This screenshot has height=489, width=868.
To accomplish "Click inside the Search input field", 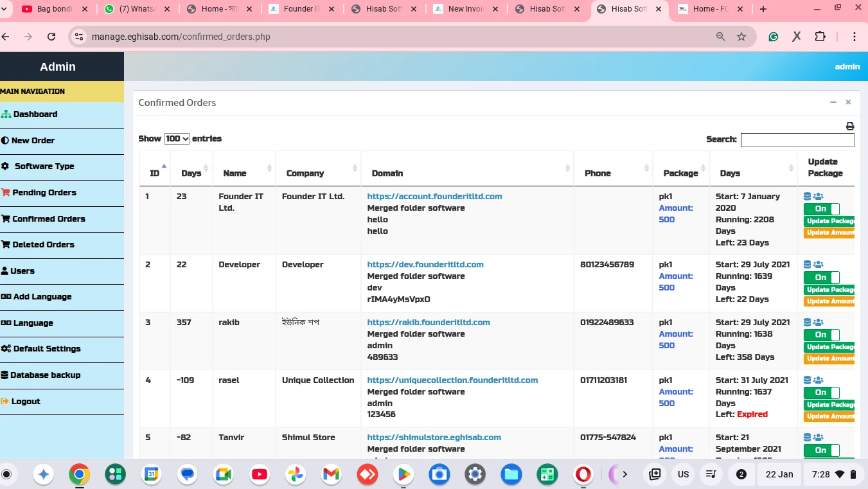I will [x=797, y=140].
